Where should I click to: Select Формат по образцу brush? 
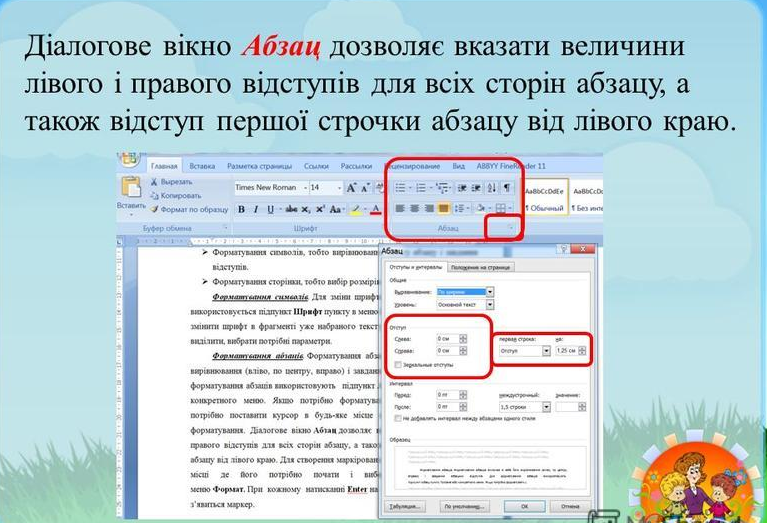(x=154, y=209)
